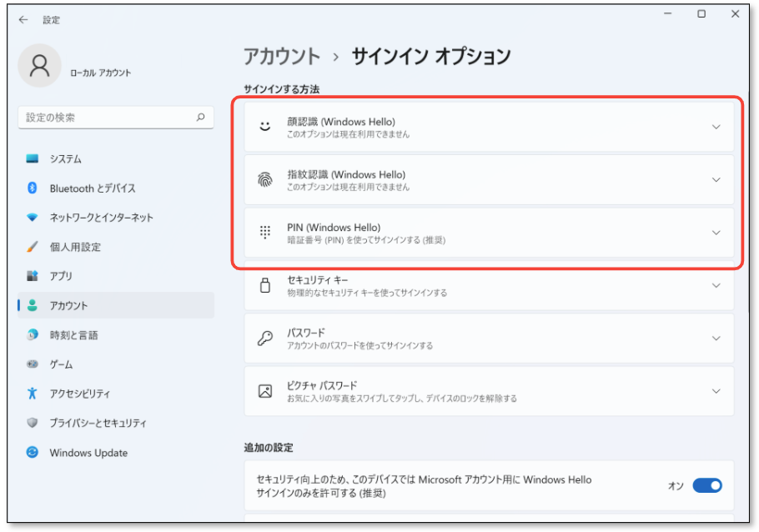Image resolution: width=759 pixels, height=532 pixels.
Task: Click the アプリ icon
Action: [33, 276]
